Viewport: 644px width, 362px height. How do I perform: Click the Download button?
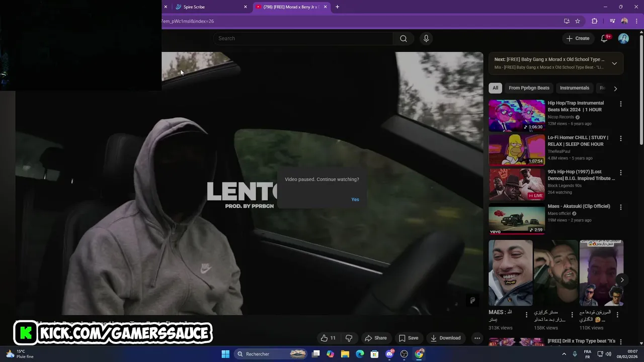445,338
